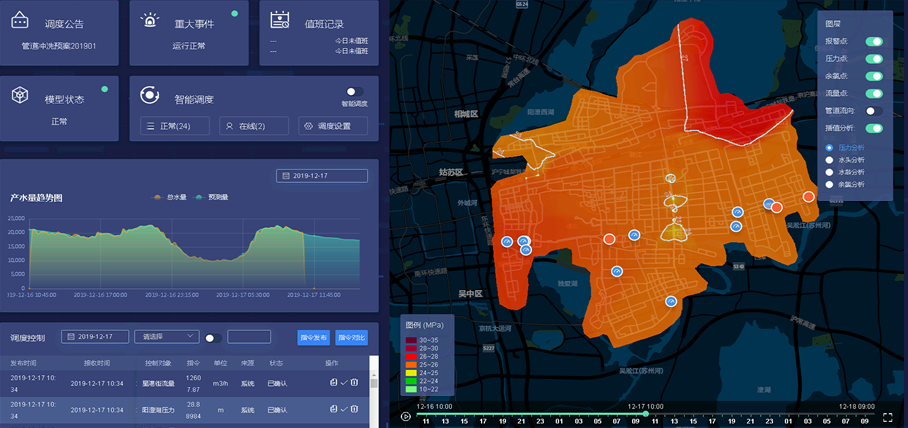Click the blue gauge marker just right of the central orange alarm marker
Screen dimensions: 908x428
tap(634, 235)
